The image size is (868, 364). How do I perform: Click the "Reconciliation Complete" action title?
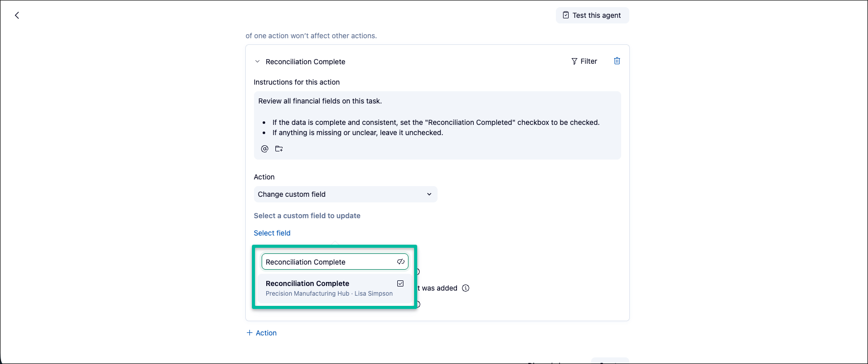[305, 62]
